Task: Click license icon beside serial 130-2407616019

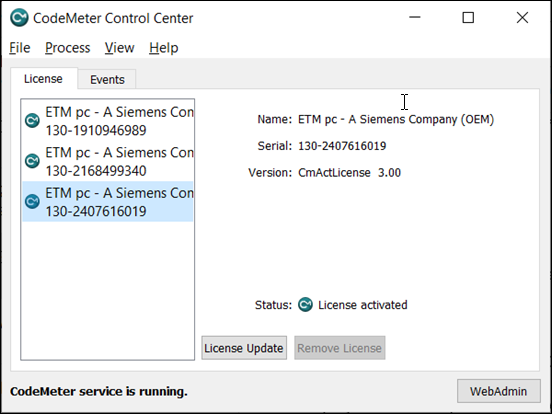Action: point(32,202)
